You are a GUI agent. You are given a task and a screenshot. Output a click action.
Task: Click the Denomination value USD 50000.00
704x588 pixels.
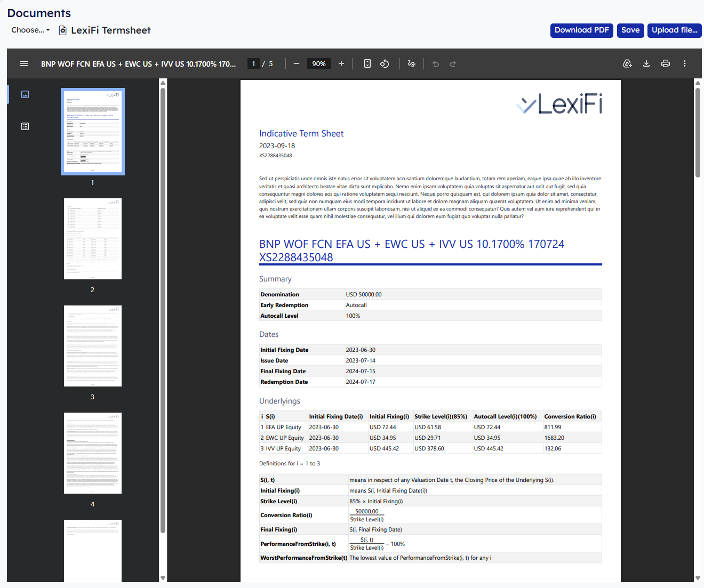coord(364,294)
